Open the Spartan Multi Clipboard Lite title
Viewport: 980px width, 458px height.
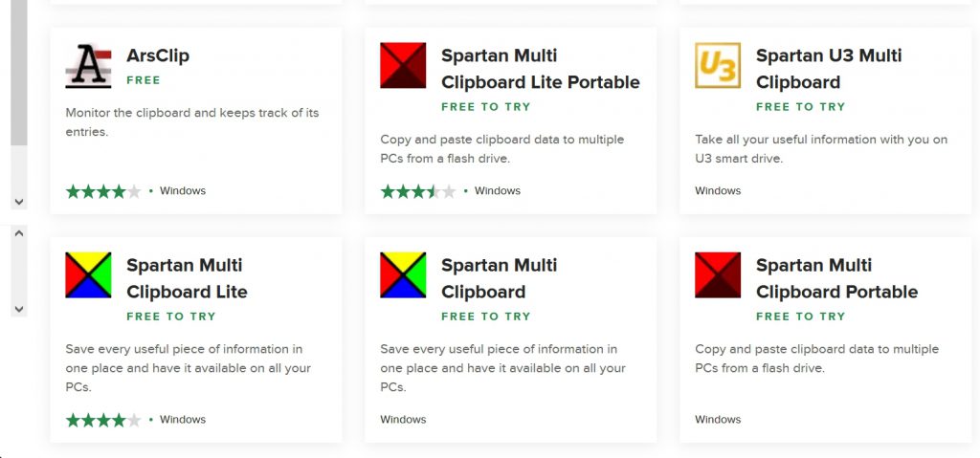187,278
